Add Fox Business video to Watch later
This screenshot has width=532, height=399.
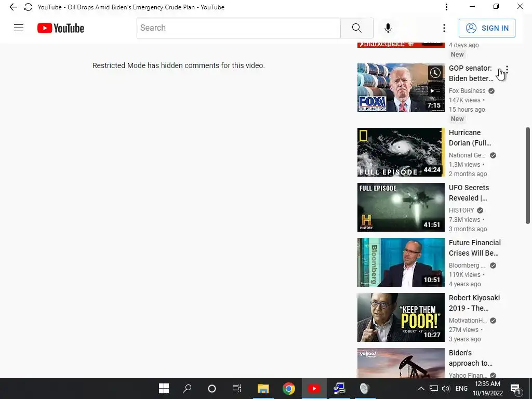(x=435, y=73)
